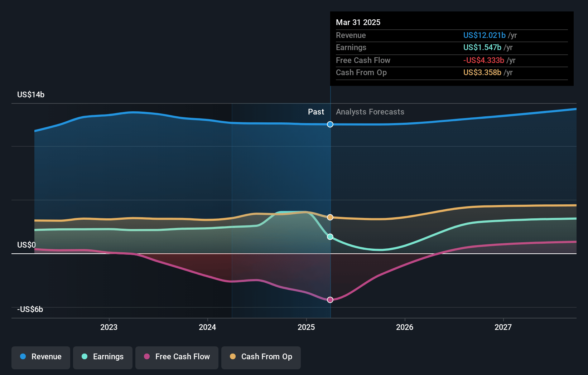Viewport: 588px width, 375px height.
Task: Click the Revenue row label in tooltip
Action: pyautogui.click(x=351, y=35)
